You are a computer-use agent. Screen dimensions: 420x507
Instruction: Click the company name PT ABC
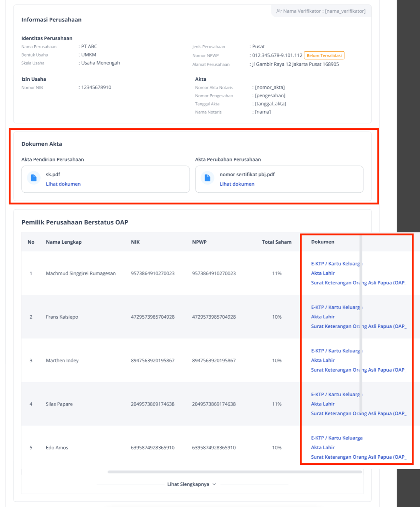(89, 46)
